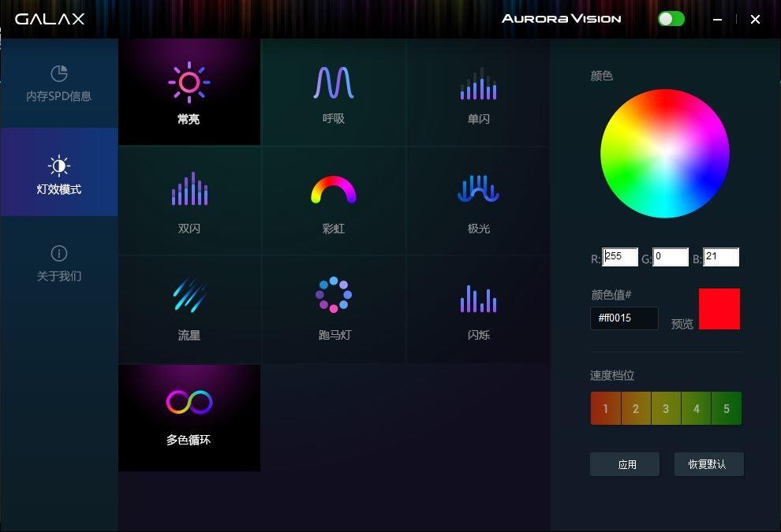Choose the 流星 meteor effect
Viewport: 781px width, 532px height.
tap(189, 309)
